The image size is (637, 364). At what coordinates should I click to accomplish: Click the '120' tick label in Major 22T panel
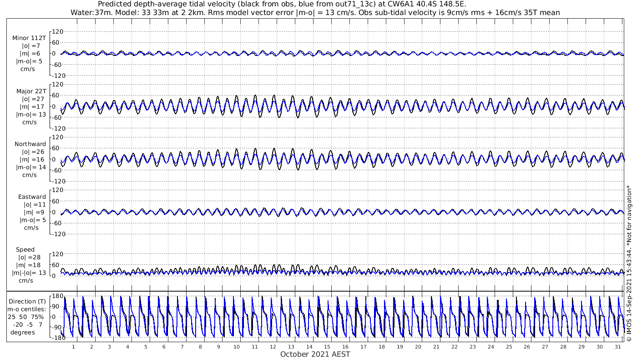[x=58, y=85]
